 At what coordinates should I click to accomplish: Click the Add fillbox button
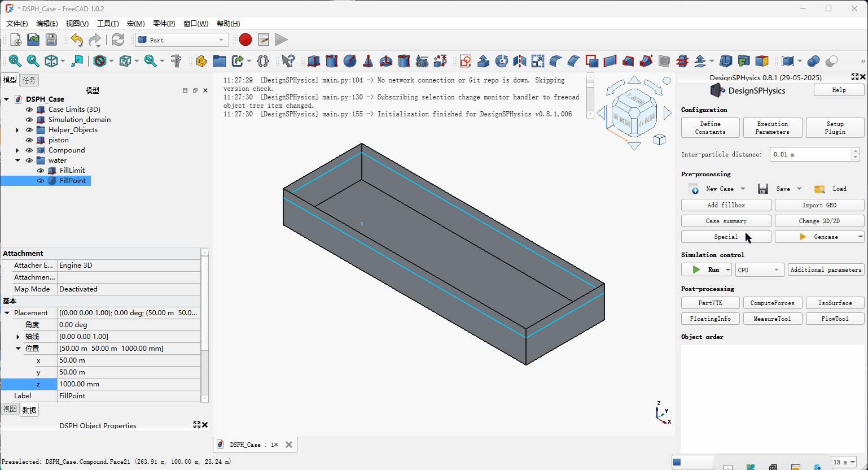[726, 205]
